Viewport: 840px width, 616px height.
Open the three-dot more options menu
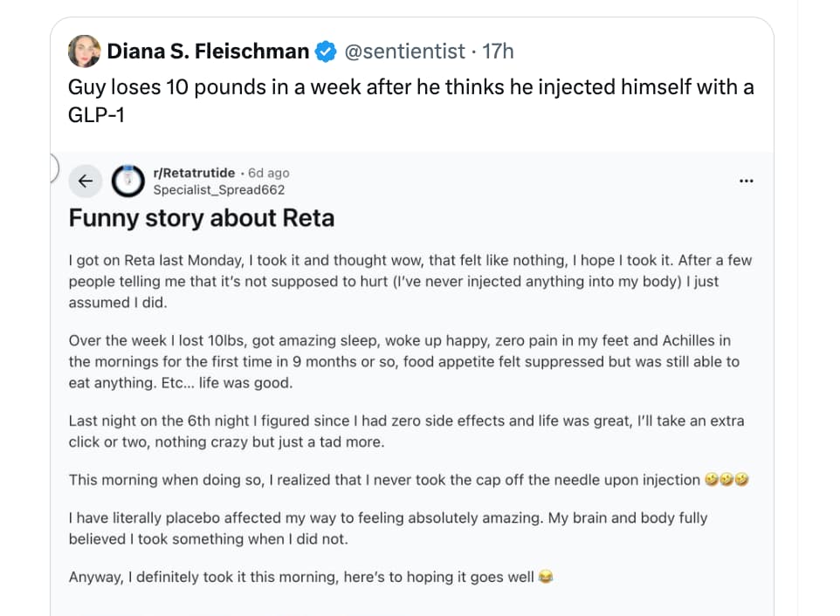point(746,181)
